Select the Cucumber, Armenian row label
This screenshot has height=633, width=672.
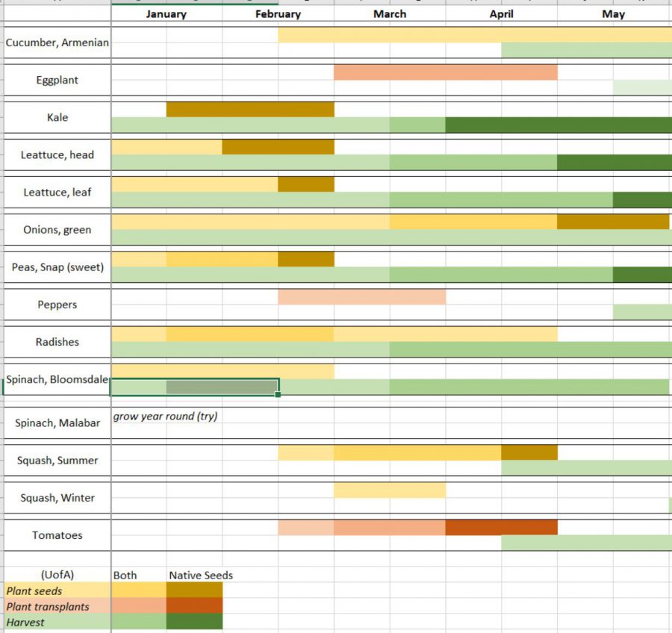click(x=57, y=43)
